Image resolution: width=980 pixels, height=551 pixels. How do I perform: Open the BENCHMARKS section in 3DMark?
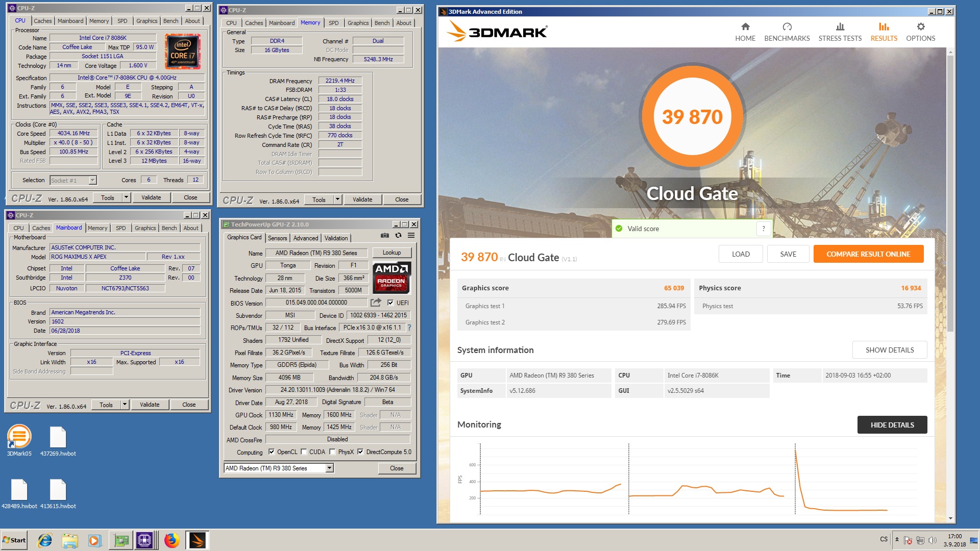point(787,32)
